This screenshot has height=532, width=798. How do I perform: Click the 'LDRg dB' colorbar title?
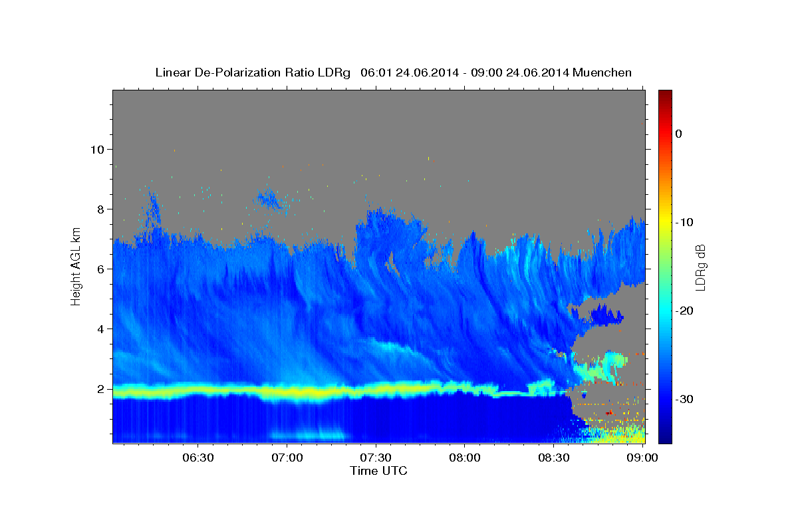[x=700, y=267]
